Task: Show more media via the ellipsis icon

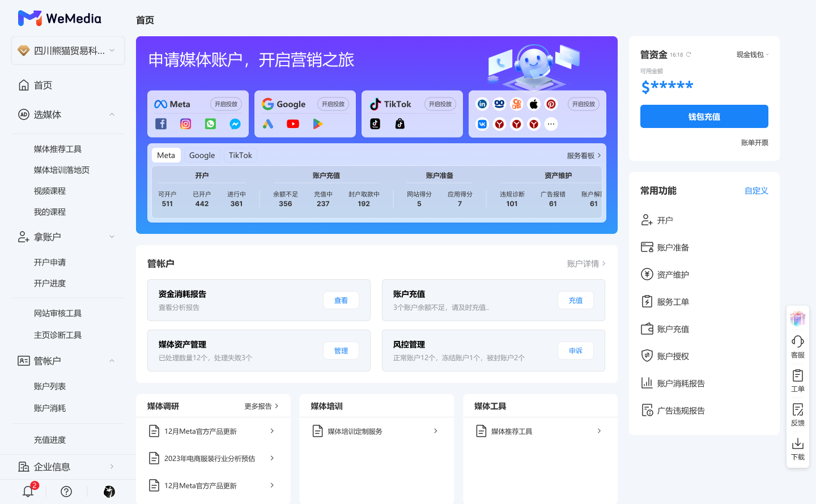Action: (x=551, y=124)
